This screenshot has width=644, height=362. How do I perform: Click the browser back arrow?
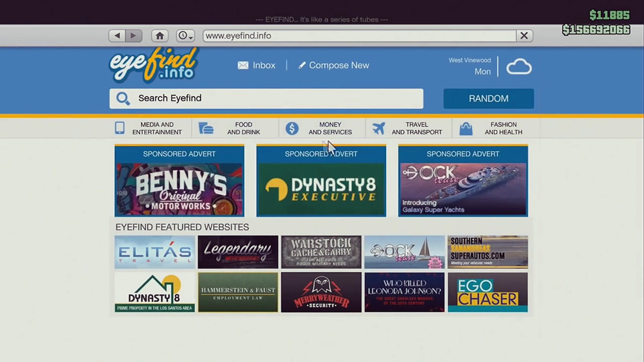point(117,36)
